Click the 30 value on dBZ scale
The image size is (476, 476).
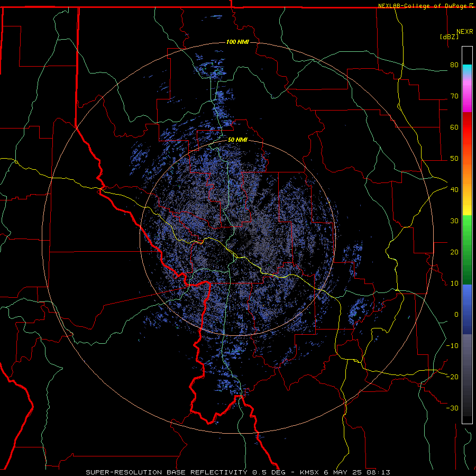point(454,221)
